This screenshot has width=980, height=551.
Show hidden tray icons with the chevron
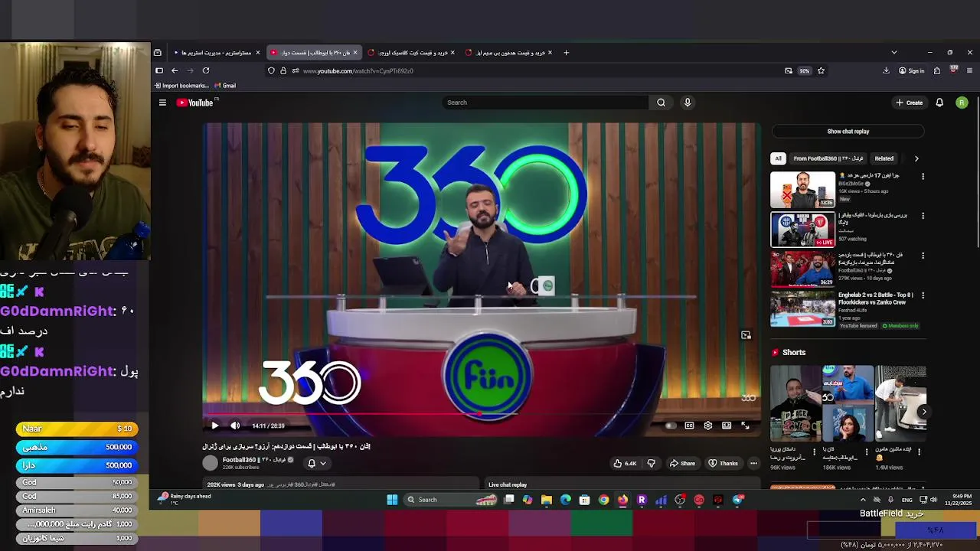[863, 500]
